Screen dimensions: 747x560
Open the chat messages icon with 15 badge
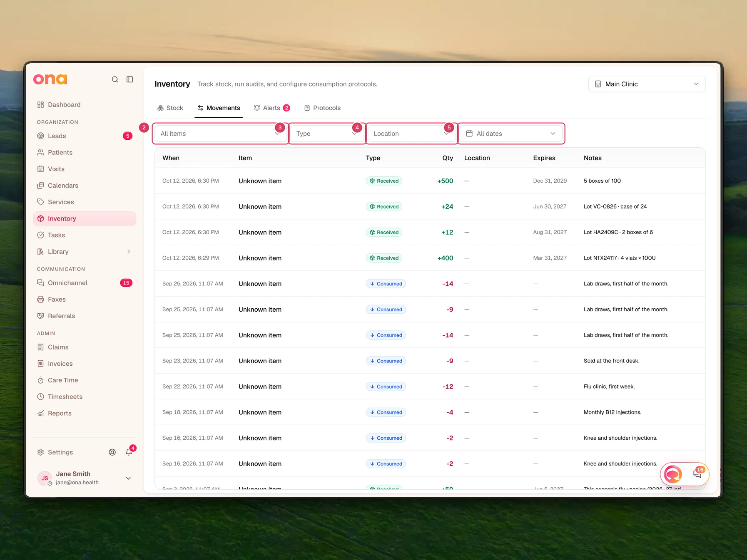pos(697,474)
